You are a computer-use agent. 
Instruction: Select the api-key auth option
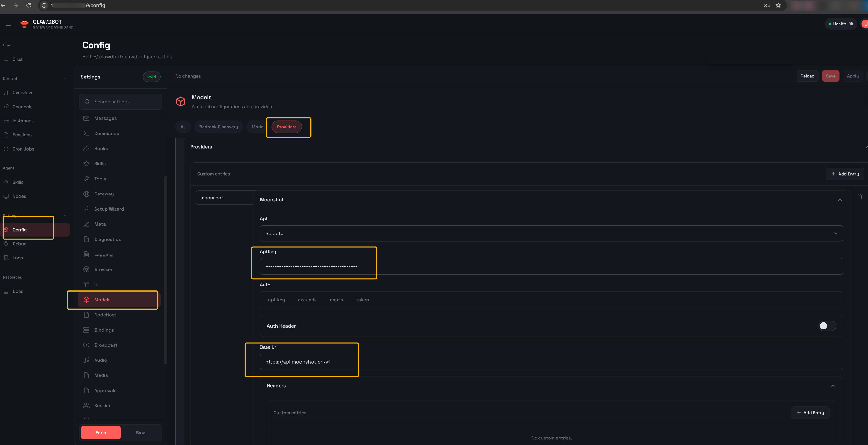point(276,300)
